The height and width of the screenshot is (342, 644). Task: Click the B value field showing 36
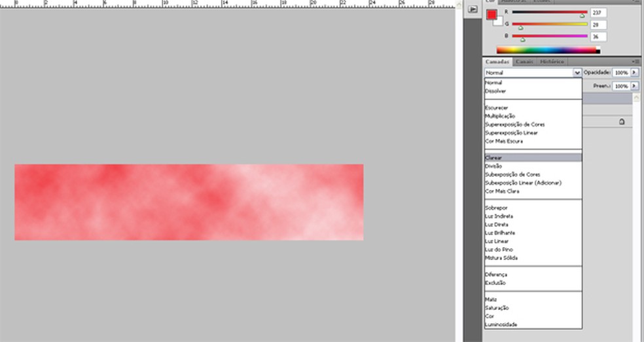coord(598,37)
